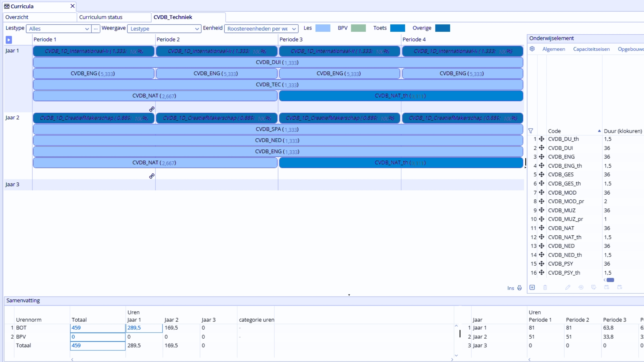The width and height of the screenshot is (644, 362).
Task: Click the BOT Totaal field 459
Action: (x=98, y=328)
